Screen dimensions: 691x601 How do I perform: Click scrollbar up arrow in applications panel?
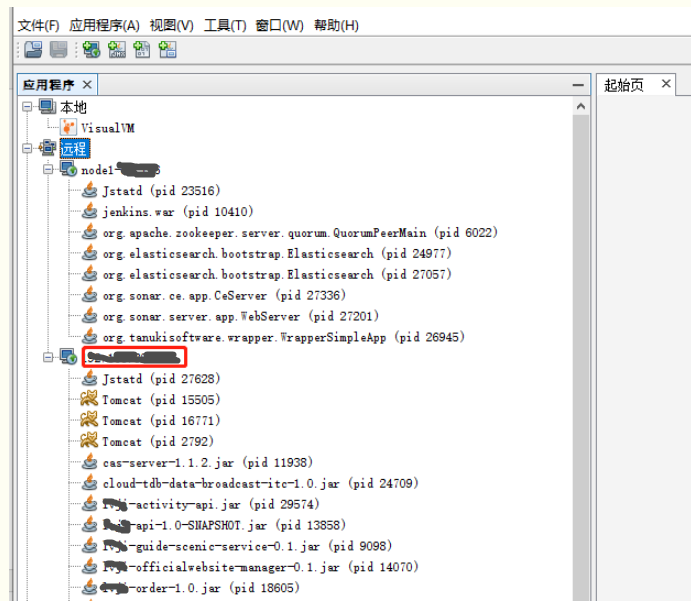pyautogui.click(x=581, y=106)
